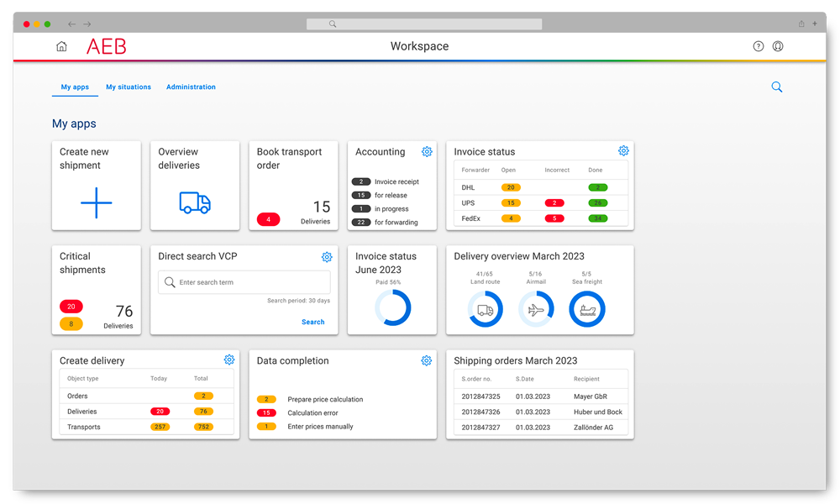Open Administration tab
This screenshot has width=840, height=504.
pos(191,87)
